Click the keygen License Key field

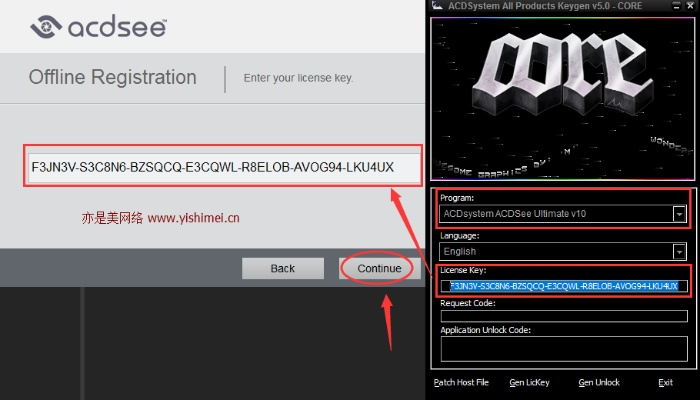tap(563, 286)
